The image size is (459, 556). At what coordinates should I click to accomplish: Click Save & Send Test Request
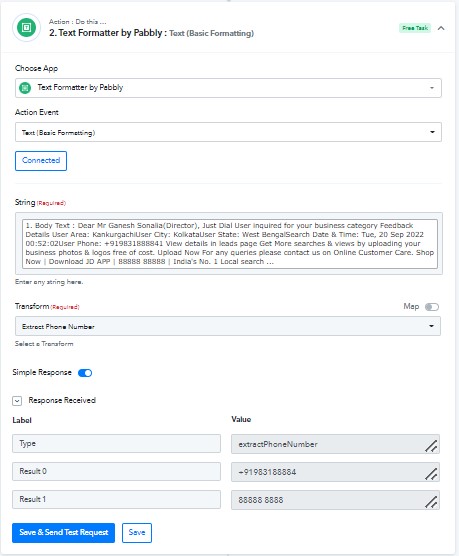[63, 533]
